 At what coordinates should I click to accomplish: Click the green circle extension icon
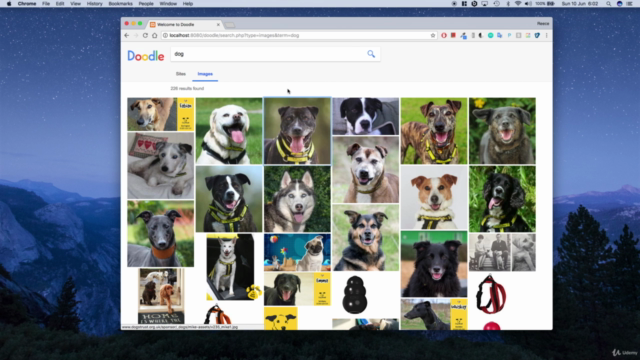click(491, 36)
